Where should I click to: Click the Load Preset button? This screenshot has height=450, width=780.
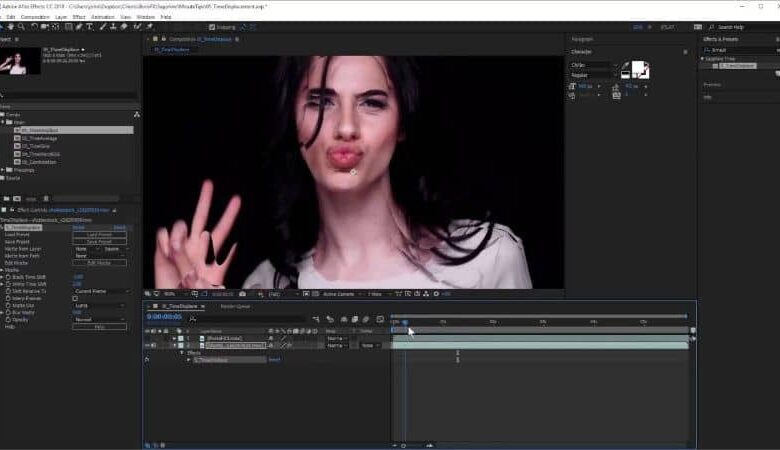coord(99,235)
